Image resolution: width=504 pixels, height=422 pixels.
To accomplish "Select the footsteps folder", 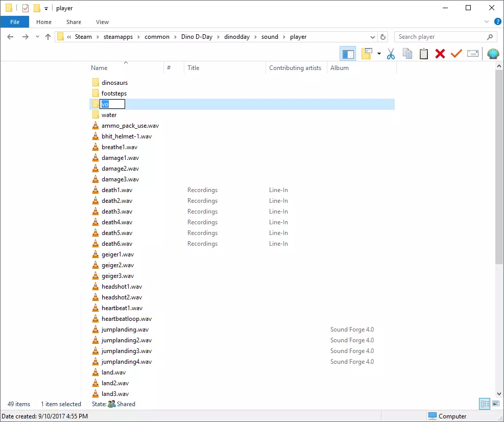I will [x=114, y=93].
